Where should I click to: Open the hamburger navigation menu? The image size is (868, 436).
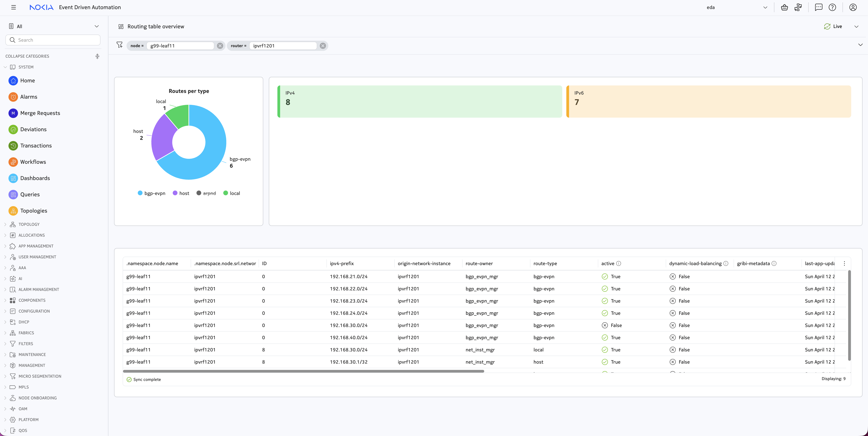[13, 7]
